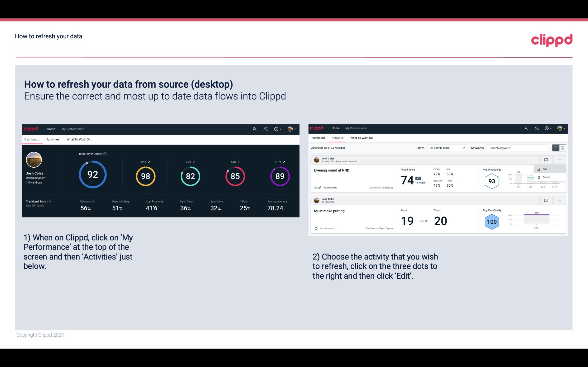Click the search icon in the navigation bar
Viewport: 588px width, 367px height.
pos(254,128)
